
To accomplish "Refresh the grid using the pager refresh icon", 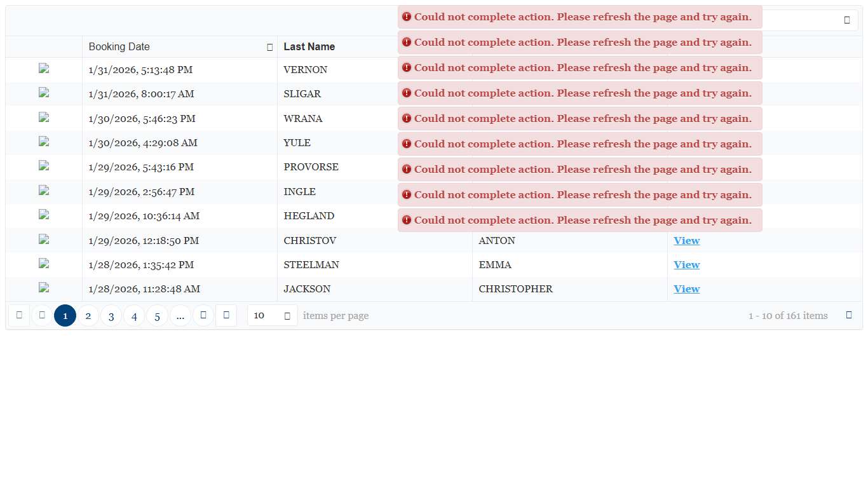I will 849,315.
